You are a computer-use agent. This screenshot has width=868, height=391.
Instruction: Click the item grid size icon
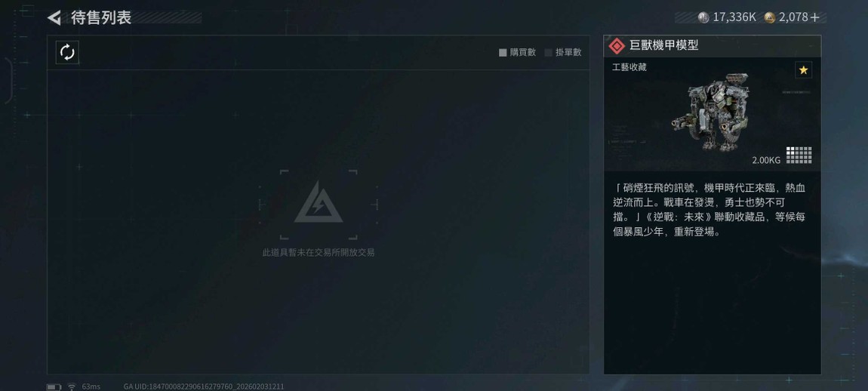[799, 155]
